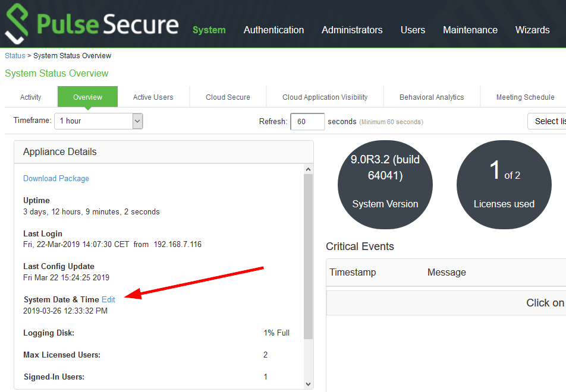The width and height of the screenshot is (566, 392).
Task: Click the System Status Overview page title
Action: click(x=56, y=73)
